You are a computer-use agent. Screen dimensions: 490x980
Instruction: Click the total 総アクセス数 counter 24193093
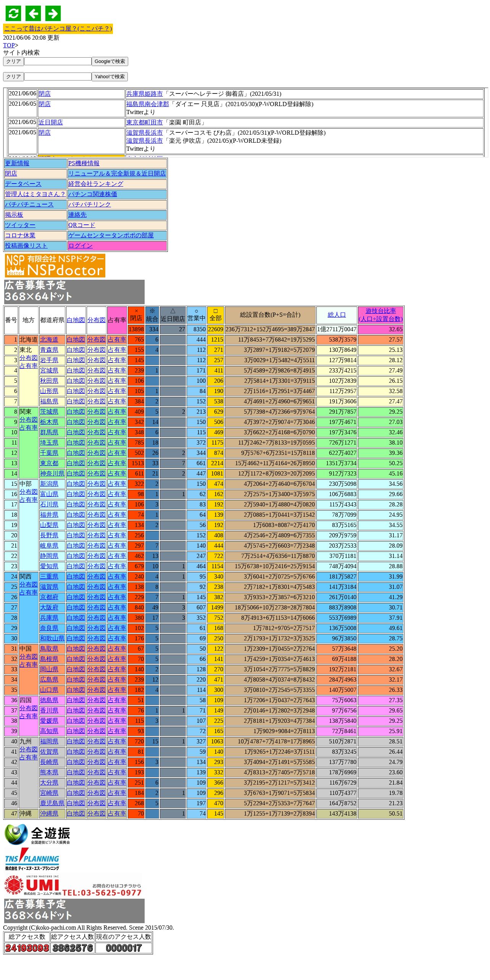pyautogui.click(x=27, y=948)
